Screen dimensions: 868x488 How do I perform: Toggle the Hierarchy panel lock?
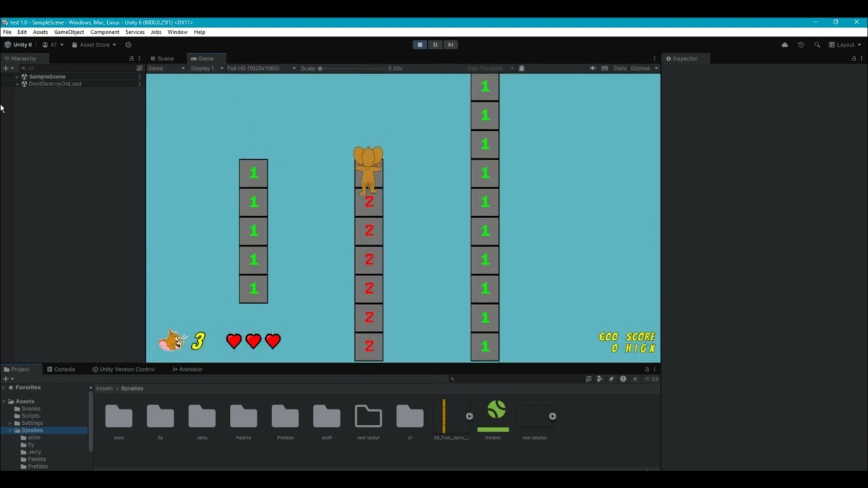[x=132, y=58]
